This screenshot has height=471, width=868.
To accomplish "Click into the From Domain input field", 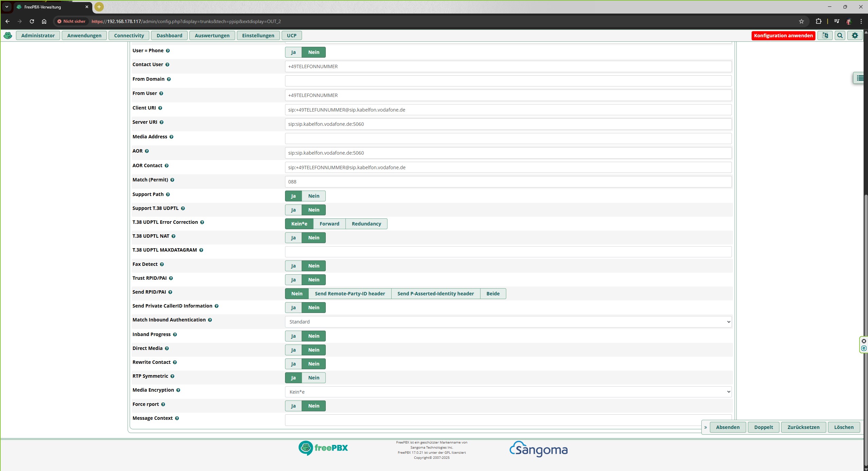I will [508, 81].
